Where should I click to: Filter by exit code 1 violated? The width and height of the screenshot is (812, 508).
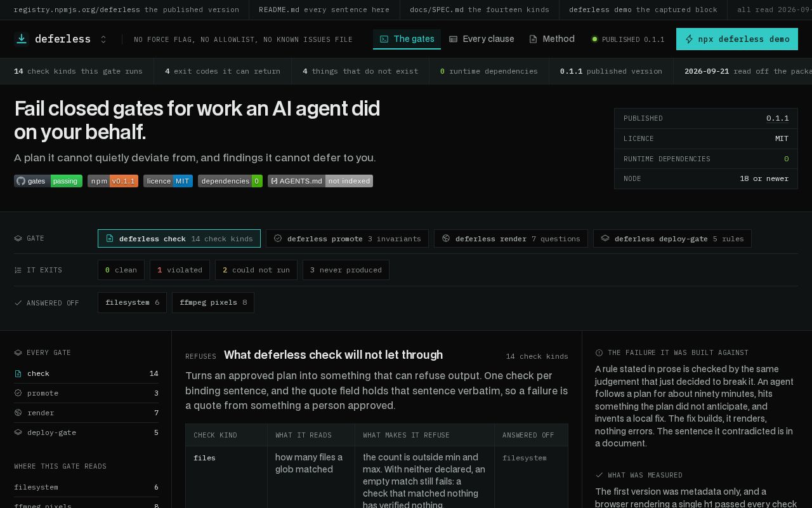180,270
